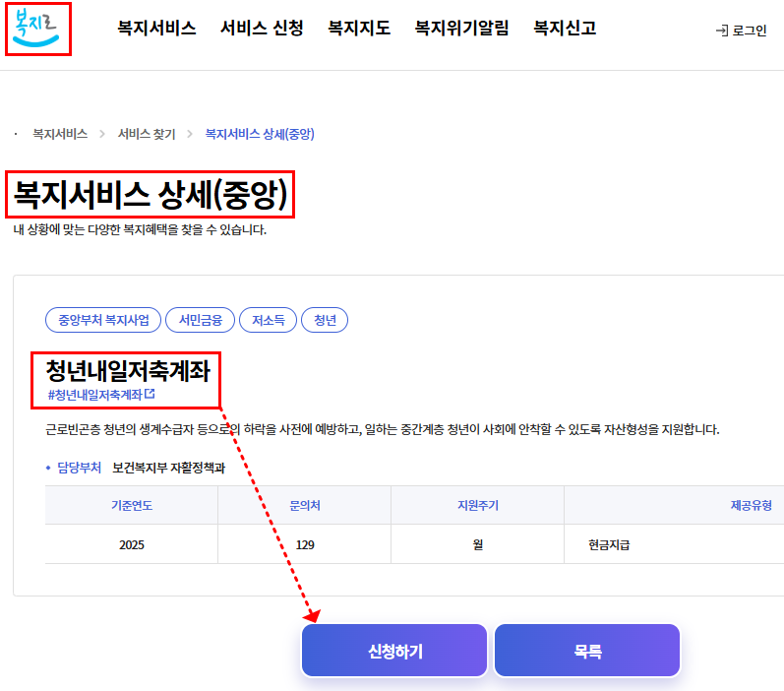Viewport: 784px width, 691px height.
Task: Click the 신청하기 button
Action: pyautogui.click(x=394, y=651)
